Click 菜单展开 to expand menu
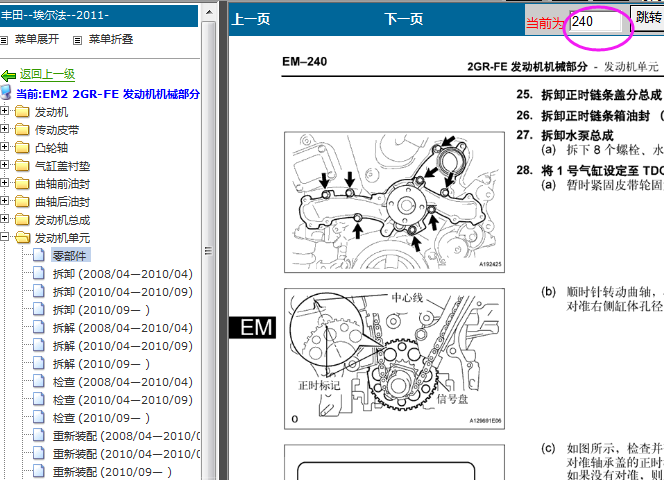Viewport: 664px width, 480px height. [37, 39]
